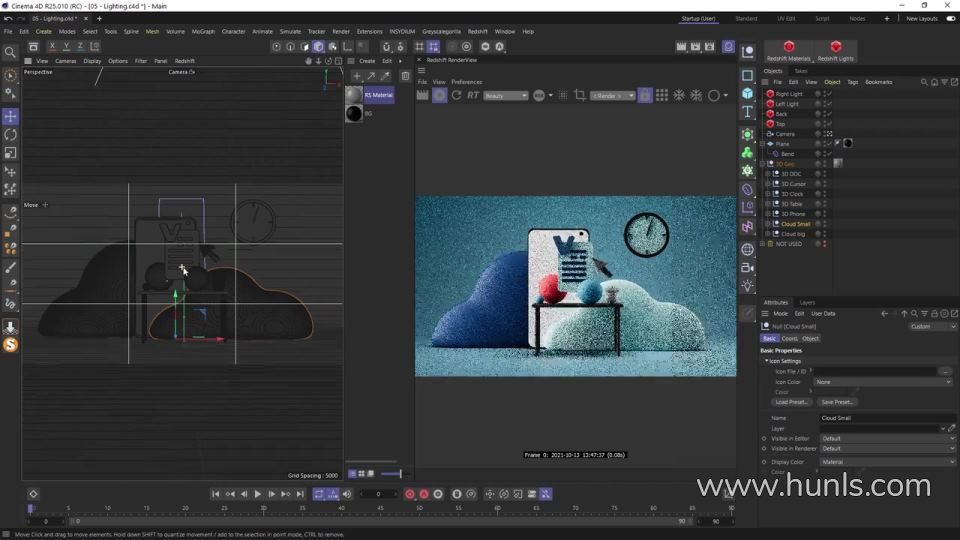The width and height of the screenshot is (960, 540).
Task: Go to end of animation
Action: click(300, 494)
